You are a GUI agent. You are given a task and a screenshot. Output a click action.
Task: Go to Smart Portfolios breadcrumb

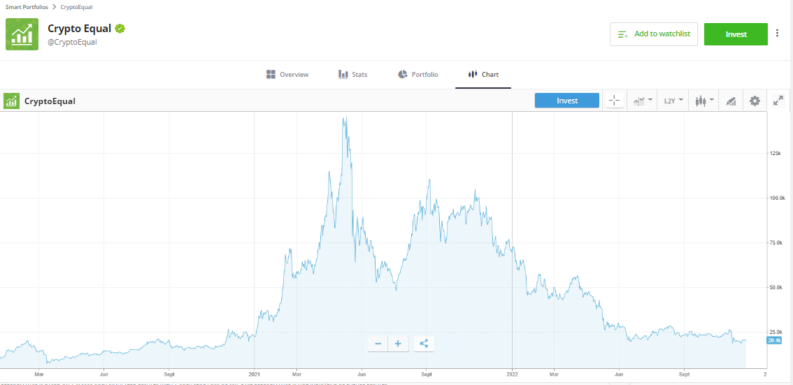tap(27, 7)
